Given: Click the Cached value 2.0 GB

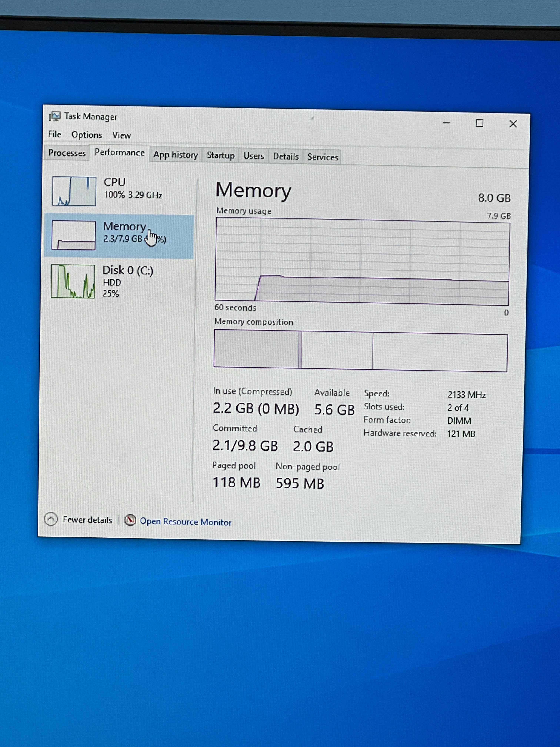Looking at the screenshot, I should [x=313, y=447].
